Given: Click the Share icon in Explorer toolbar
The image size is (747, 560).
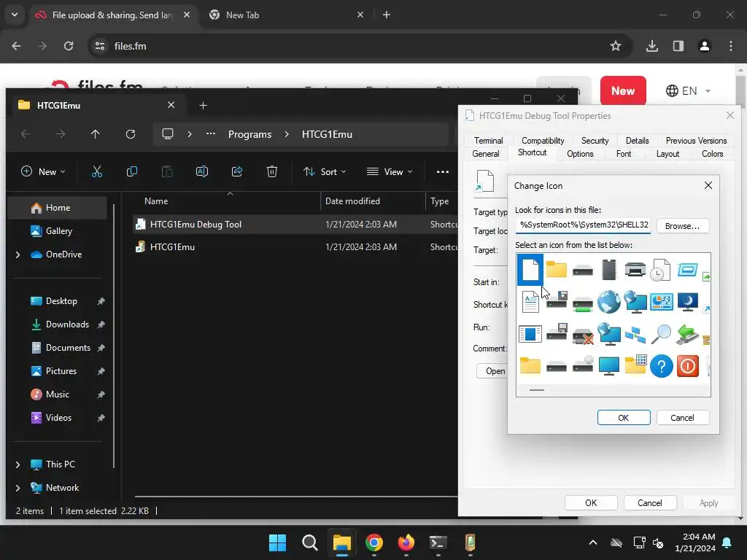Looking at the screenshot, I should click(237, 171).
